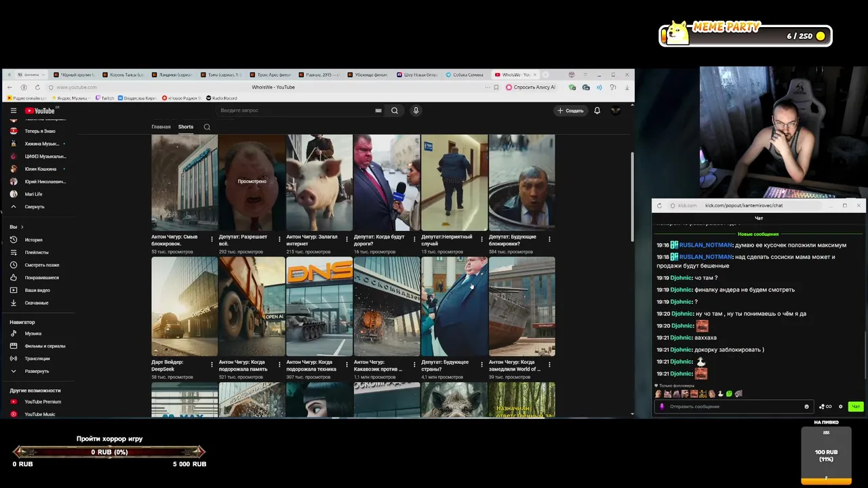Image resolution: width=868 pixels, height=488 pixels.
Task: Open the Теперь я Знаю subscription
Action: point(39,131)
